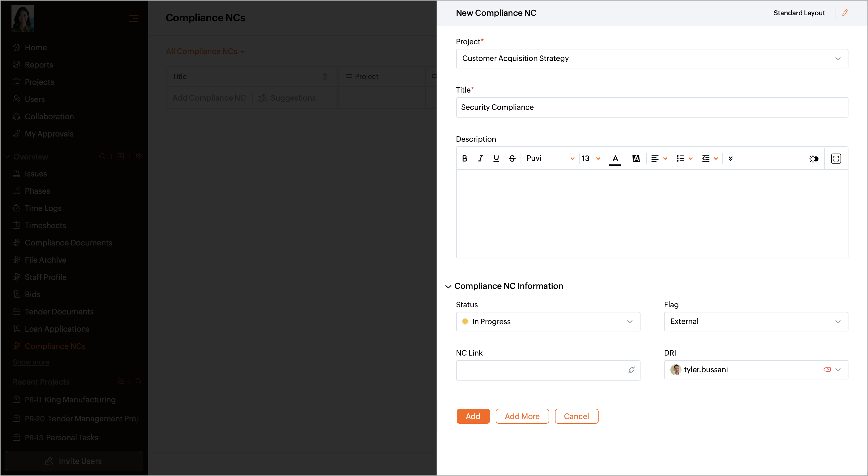868x476 pixels.
Task: Open Users from sidebar
Action: click(29, 99)
